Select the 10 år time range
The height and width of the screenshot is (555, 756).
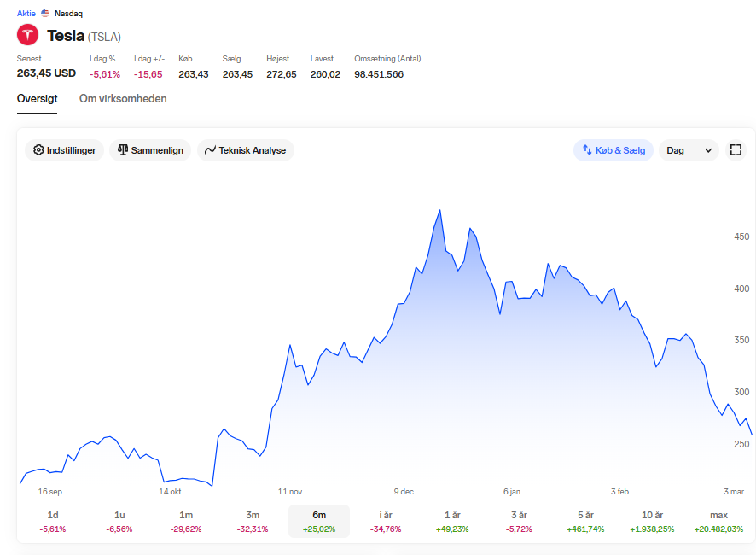point(652,521)
